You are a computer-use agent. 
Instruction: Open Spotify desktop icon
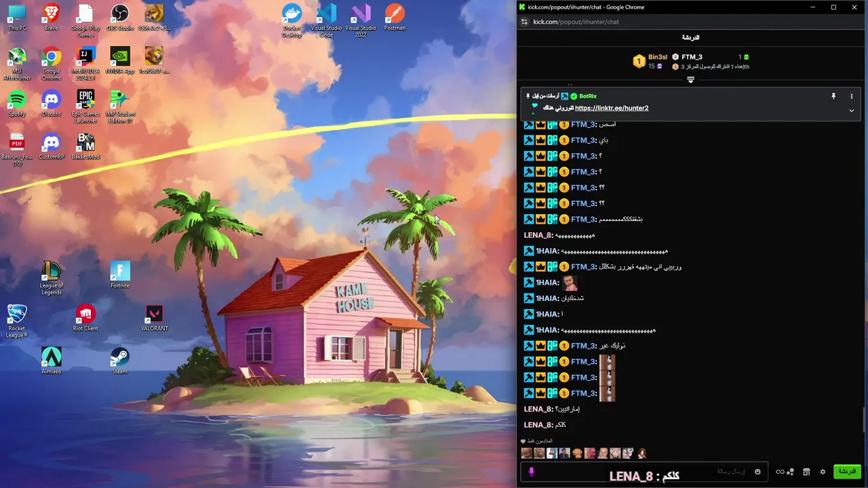(17, 104)
